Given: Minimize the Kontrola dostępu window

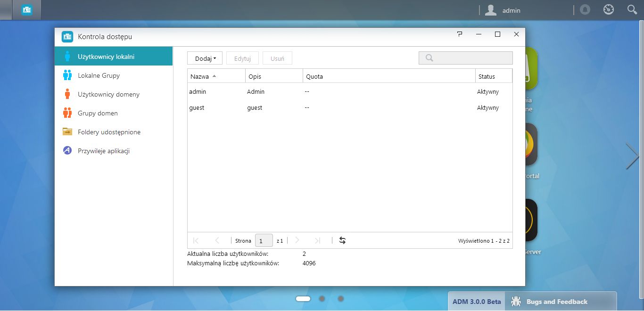Looking at the screenshot, I should (479, 34).
